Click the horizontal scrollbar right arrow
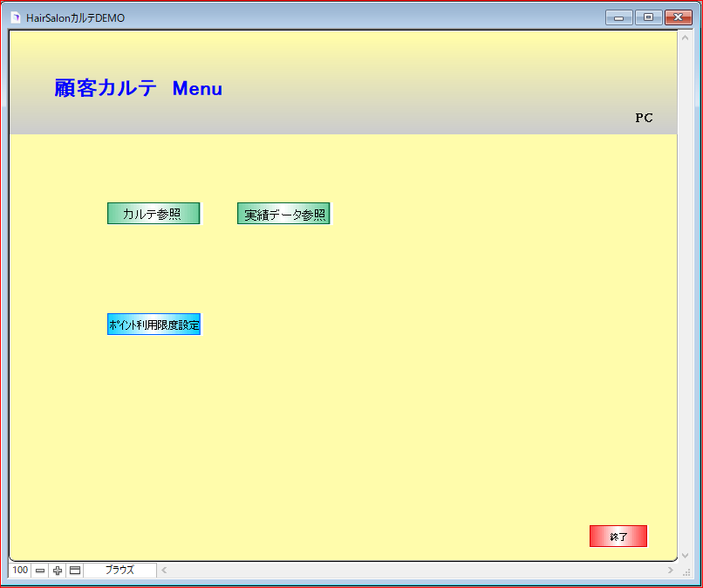This screenshot has height=588, width=703. click(x=670, y=571)
